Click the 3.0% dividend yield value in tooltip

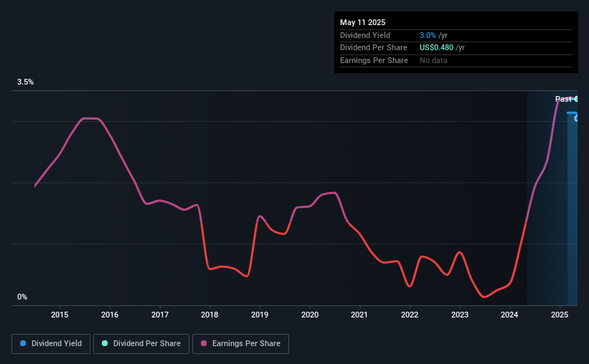(428, 35)
